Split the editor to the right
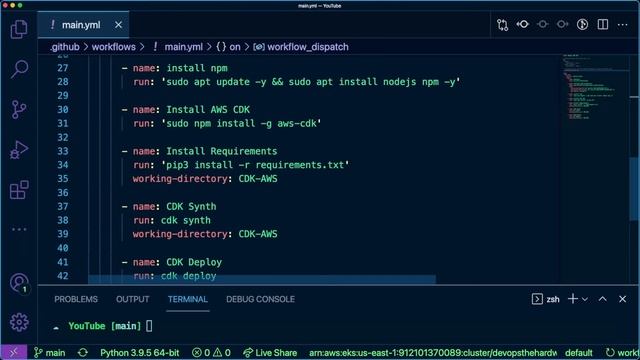The image size is (640, 360). [x=602, y=24]
